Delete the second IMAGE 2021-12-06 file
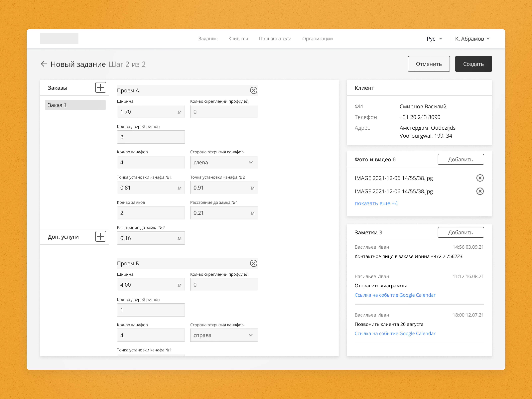Screen dimensions: 532x399 (x=480, y=192)
